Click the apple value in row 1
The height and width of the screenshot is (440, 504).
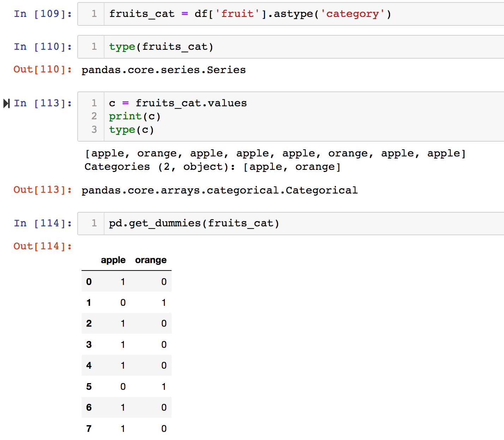coord(123,303)
